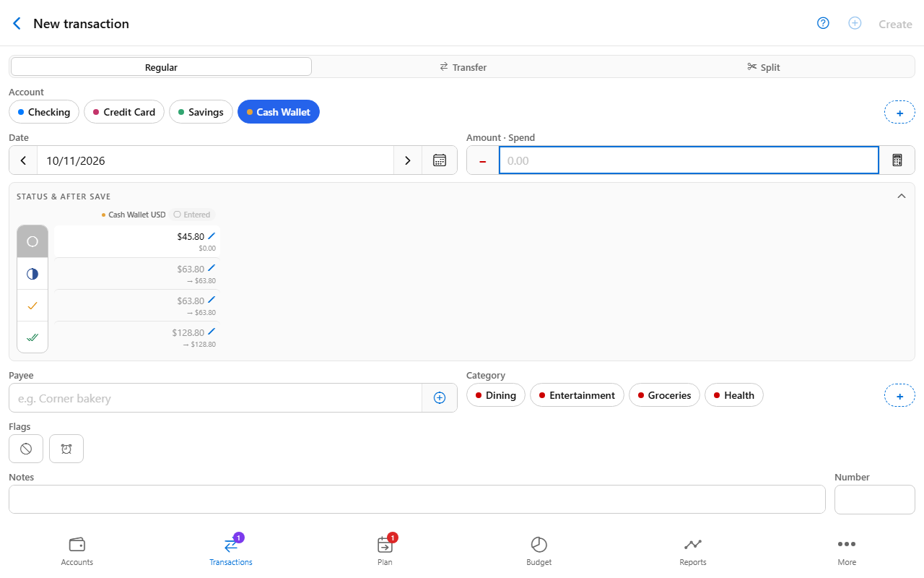Edit the $45.80 balance with the pencil icon
The width and height of the screenshot is (924, 578).
click(x=212, y=236)
